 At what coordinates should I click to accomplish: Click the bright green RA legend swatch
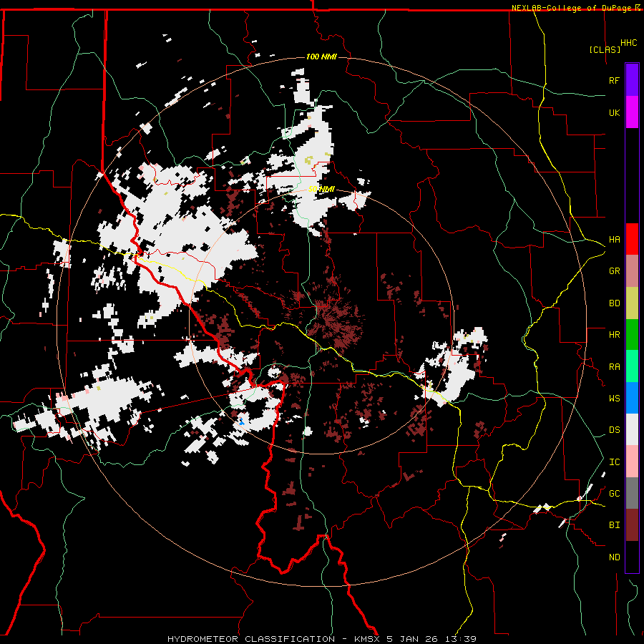pos(632,366)
